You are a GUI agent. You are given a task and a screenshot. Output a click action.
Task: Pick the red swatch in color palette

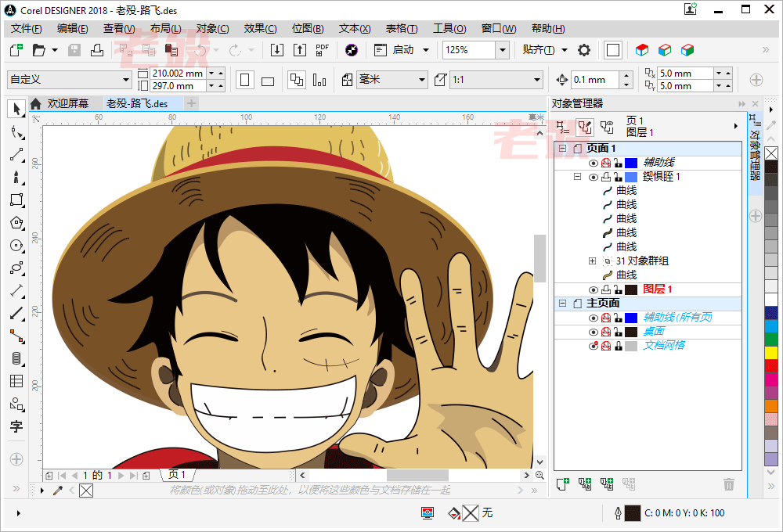pyautogui.click(x=771, y=366)
